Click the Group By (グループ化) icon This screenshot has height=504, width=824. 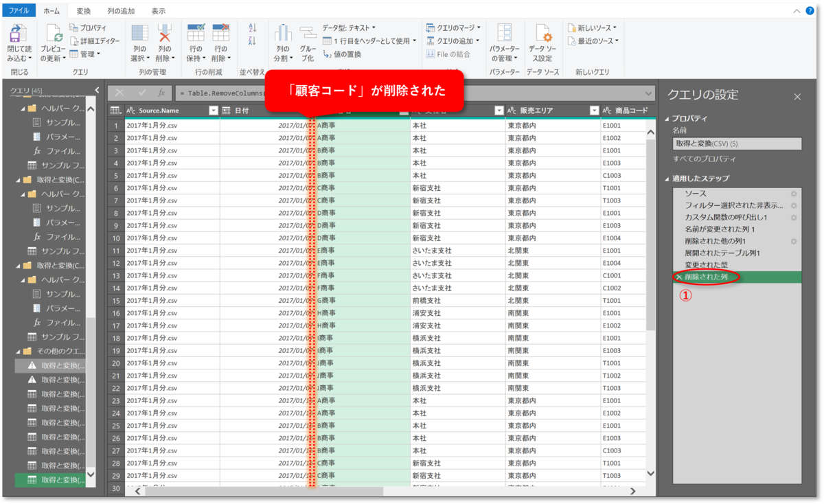(307, 33)
